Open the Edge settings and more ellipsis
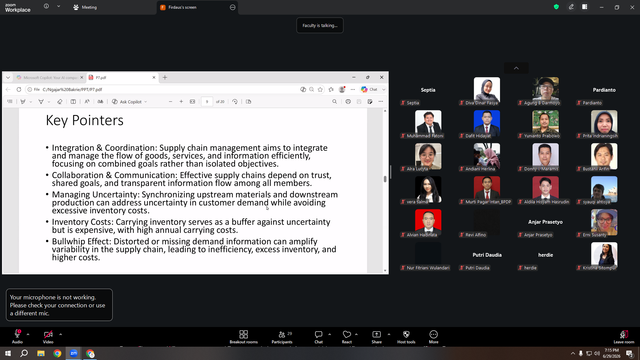640x360 pixels. pyautogui.click(x=353, y=89)
